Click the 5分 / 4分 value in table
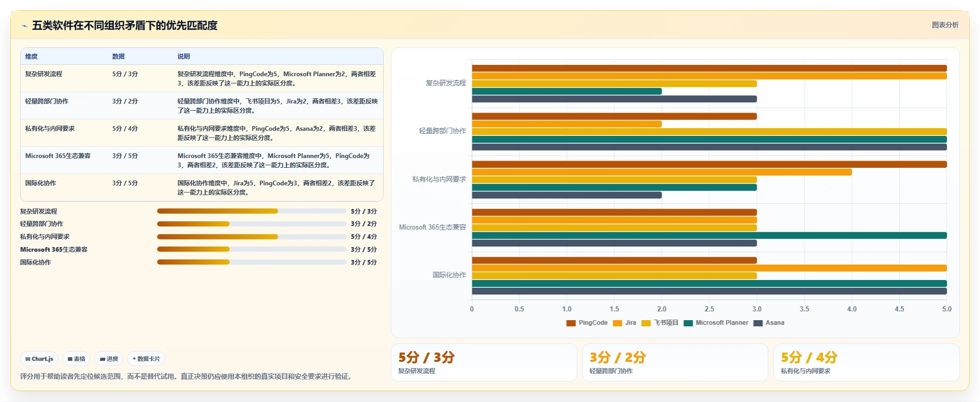 click(x=125, y=129)
